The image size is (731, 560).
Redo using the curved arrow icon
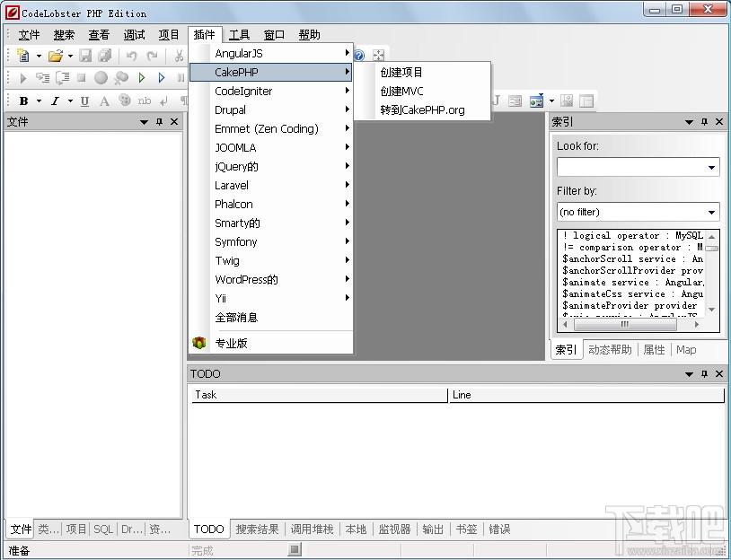pos(152,56)
